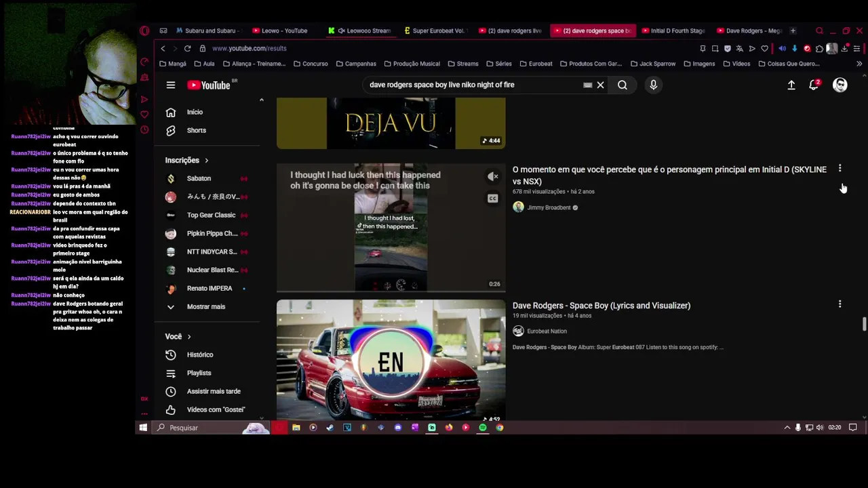The image size is (868, 488).
Task: Focus the YouTube search input field
Action: tap(475, 85)
